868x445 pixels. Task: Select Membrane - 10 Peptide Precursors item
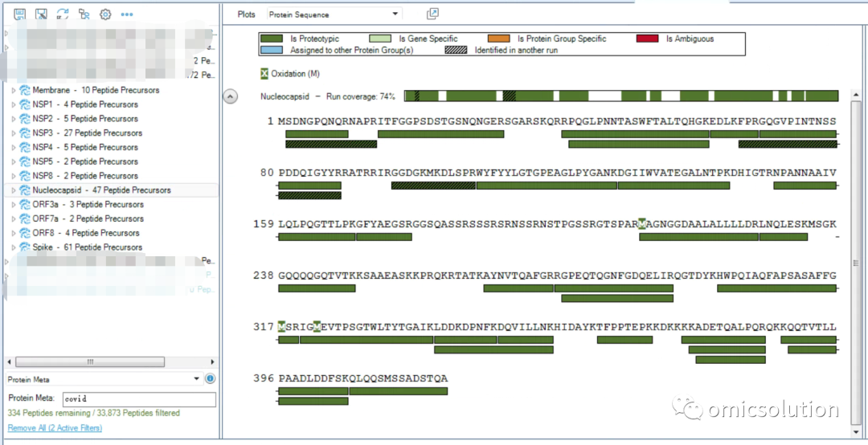tap(96, 90)
